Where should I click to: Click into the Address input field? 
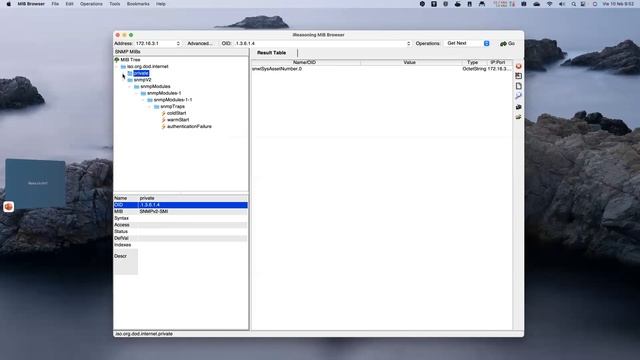[x=155, y=43]
